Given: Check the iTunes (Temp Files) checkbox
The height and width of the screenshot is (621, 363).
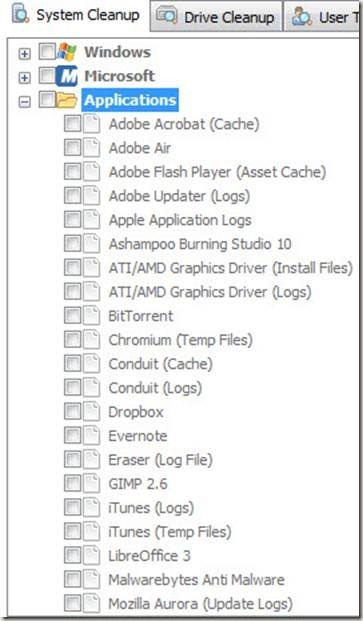Looking at the screenshot, I should 72,531.
